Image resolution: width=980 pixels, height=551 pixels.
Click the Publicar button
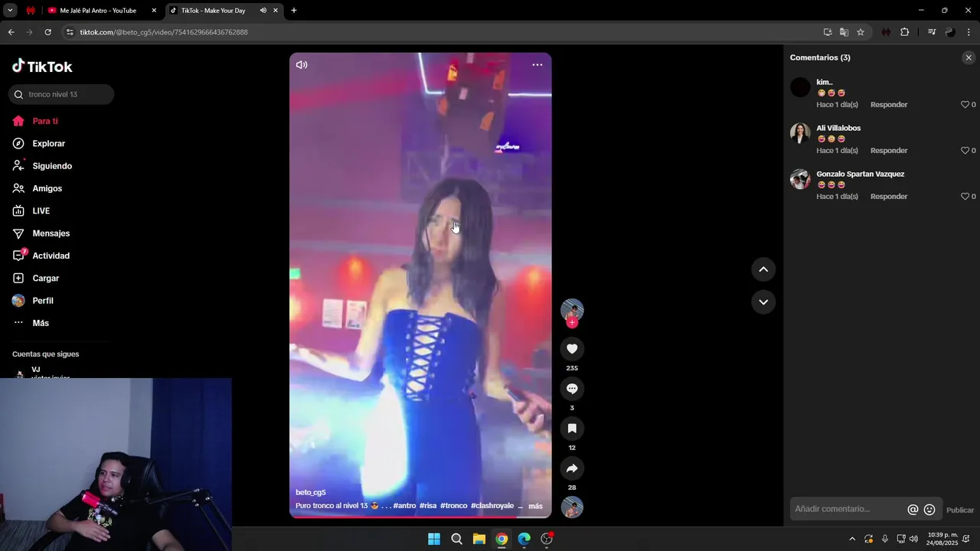(960, 510)
